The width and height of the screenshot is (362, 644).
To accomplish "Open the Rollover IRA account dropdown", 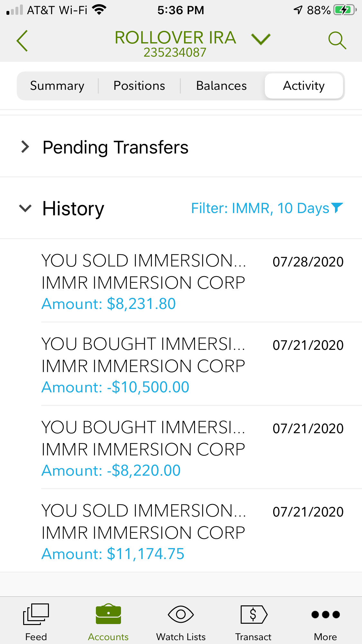I will 261,40.
